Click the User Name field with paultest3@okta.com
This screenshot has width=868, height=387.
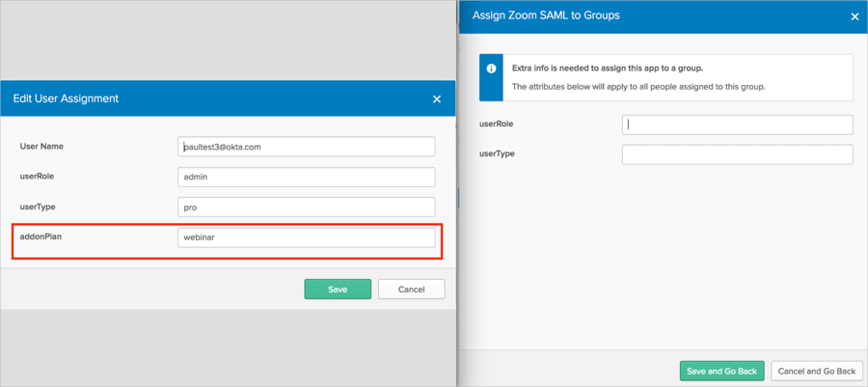[306, 147]
